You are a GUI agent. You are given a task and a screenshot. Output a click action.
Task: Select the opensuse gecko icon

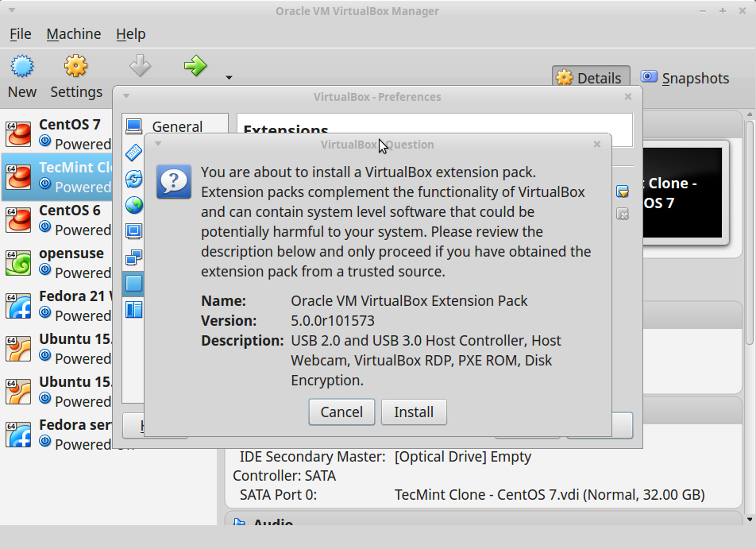pos(18,262)
